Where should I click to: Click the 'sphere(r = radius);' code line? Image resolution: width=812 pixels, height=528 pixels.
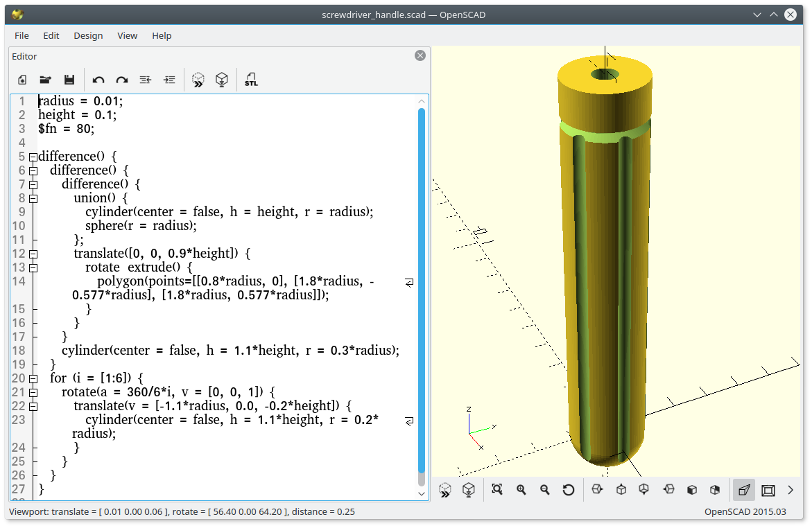(141, 226)
